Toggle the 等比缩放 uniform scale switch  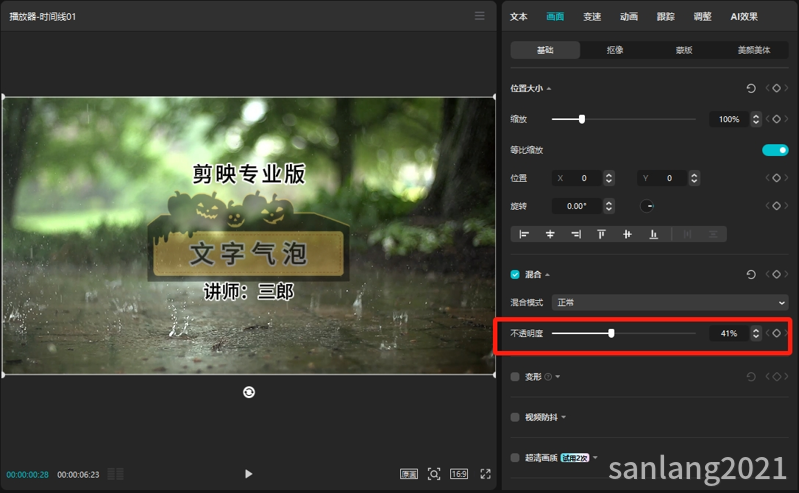(x=775, y=150)
